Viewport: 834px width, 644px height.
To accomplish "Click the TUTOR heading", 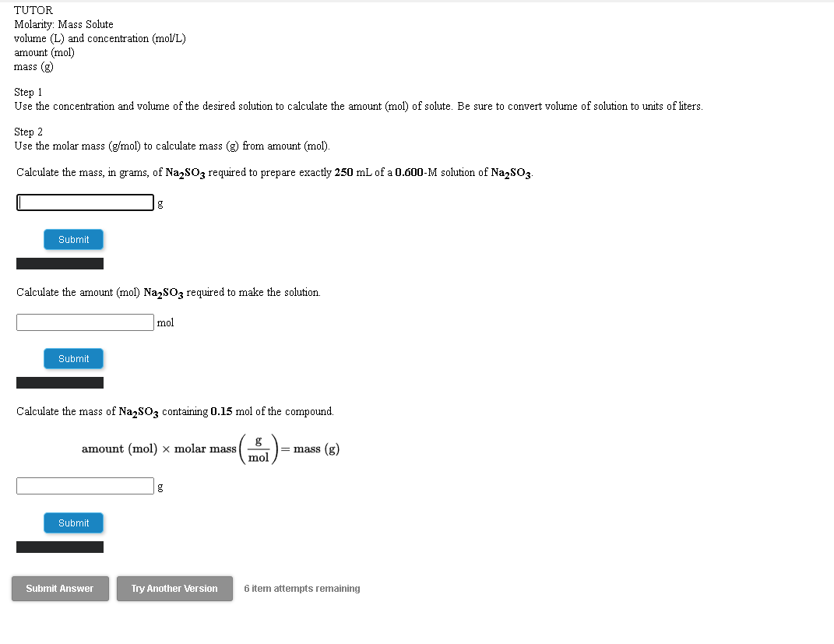I will pos(33,10).
